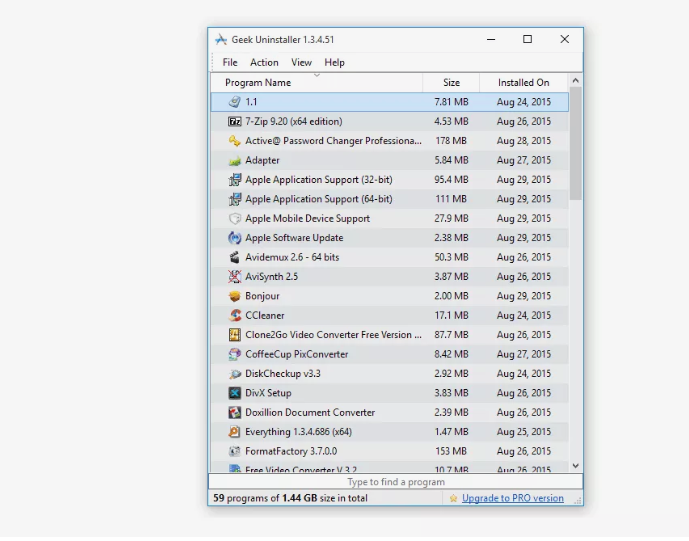The image size is (689, 541).
Task: Open the File menu
Action: tap(230, 62)
